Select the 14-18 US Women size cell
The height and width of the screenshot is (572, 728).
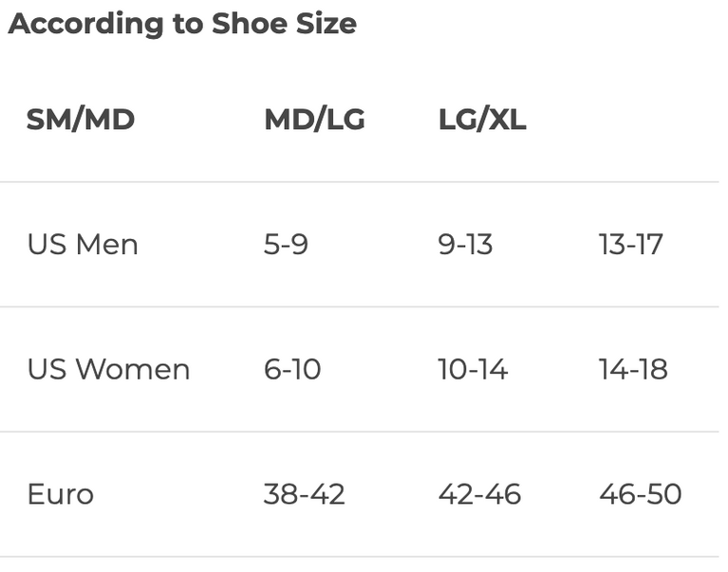pos(633,370)
